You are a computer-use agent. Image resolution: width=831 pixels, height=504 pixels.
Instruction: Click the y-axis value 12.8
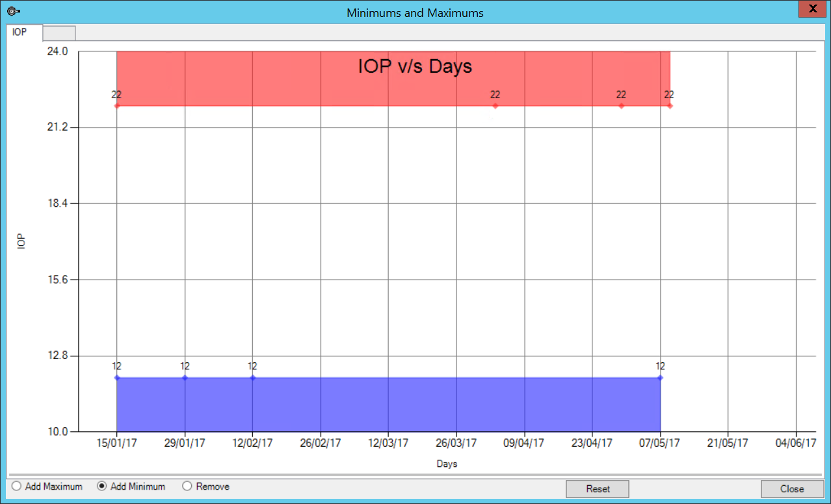coord(57,356)
